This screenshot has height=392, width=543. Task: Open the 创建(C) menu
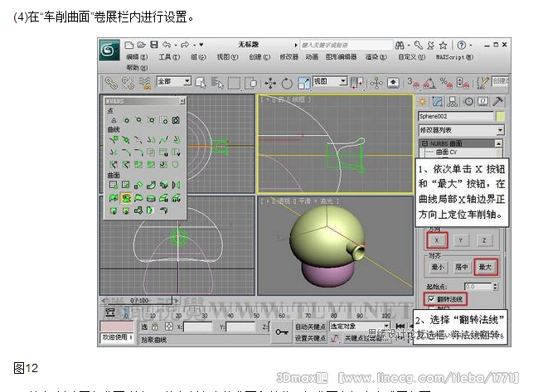click(259, 57)
